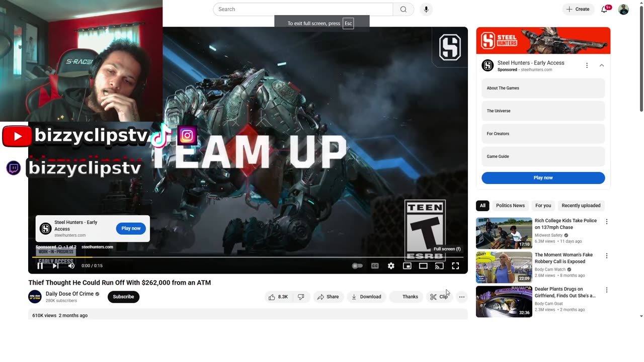This screenshot has width=644, height=362.
Task: Toggle the autoplay switch
Action: pyautogui.click(x=357, y=265)
